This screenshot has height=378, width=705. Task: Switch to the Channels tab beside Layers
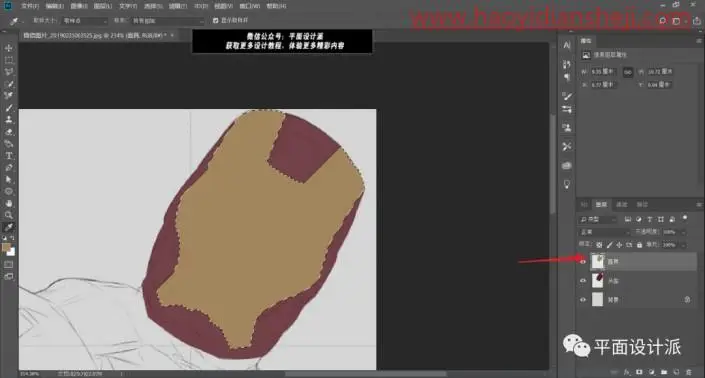(x=622, y=205)
